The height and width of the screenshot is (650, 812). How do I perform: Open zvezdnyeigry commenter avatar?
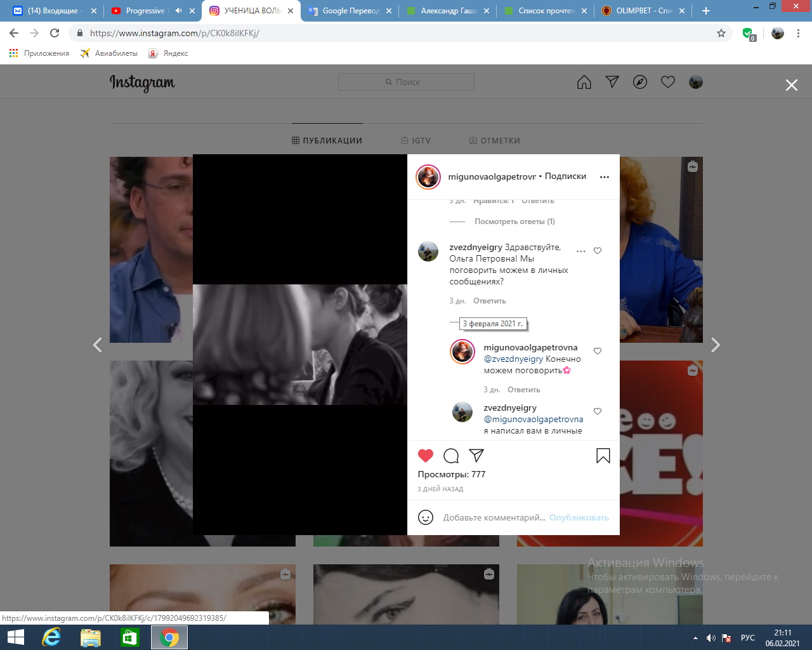pos(428,251)
